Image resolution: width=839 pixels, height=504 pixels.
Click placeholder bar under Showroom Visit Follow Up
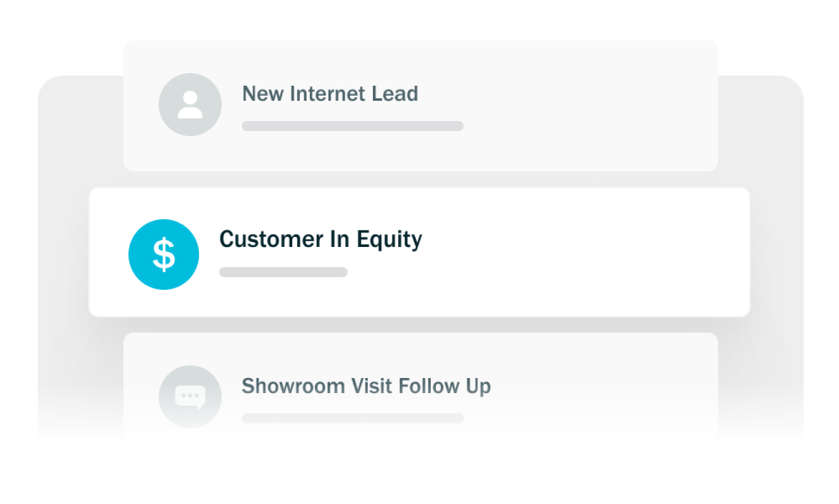click(x=352, y=418)
